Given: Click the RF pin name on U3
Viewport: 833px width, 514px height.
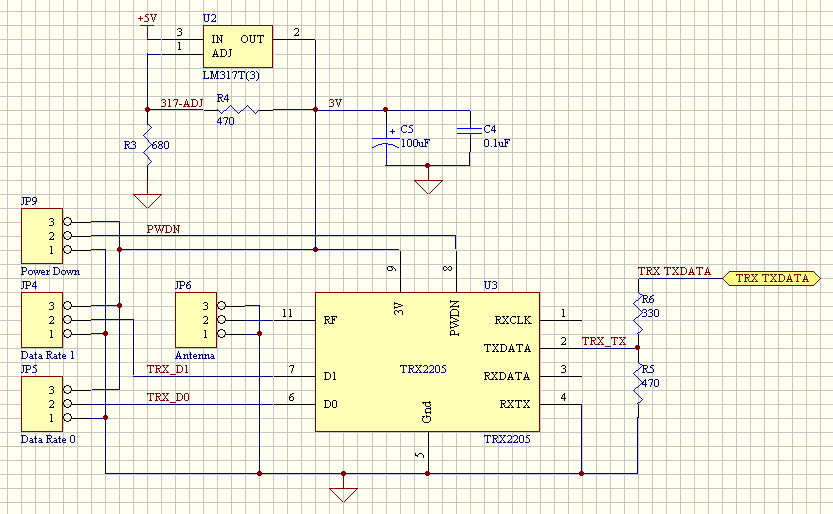Looking at the screenshot, I should (x=330, y=320).
